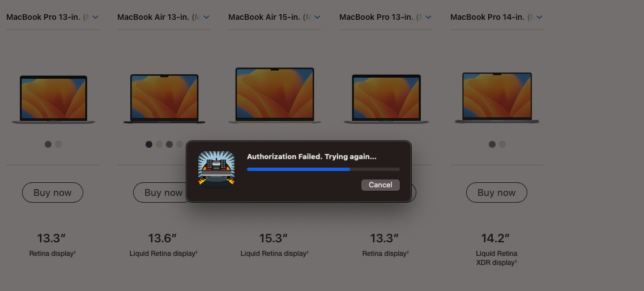The image size is (644, 291).
Task: Click the 'Liquid Retina XDR display' label
Action: point(497,258)
